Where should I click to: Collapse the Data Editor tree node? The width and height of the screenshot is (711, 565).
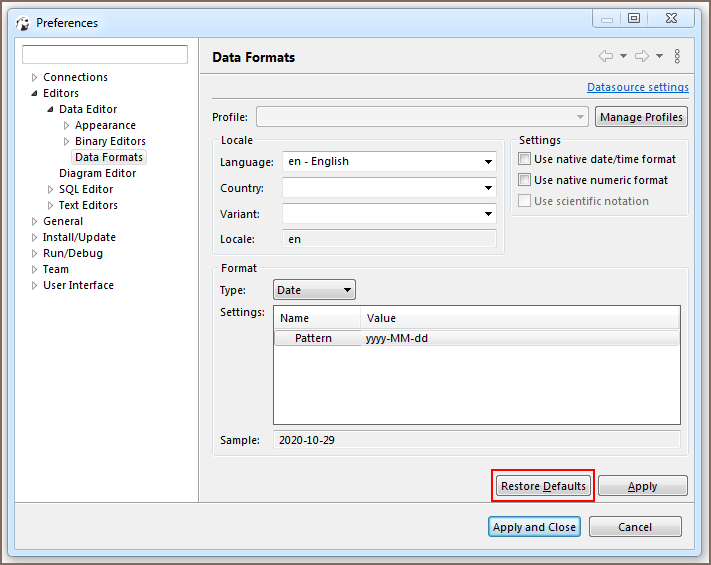tap(50, 109)
